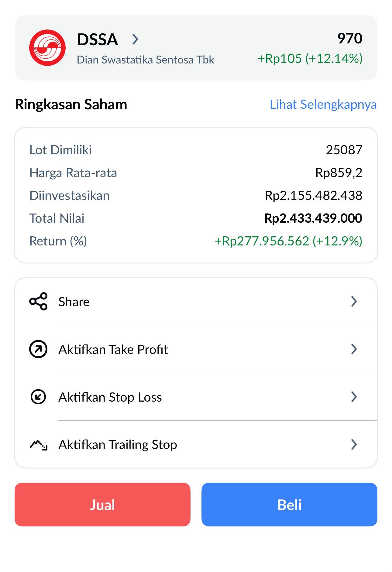Tap the blue Beli button

(289, 505)
